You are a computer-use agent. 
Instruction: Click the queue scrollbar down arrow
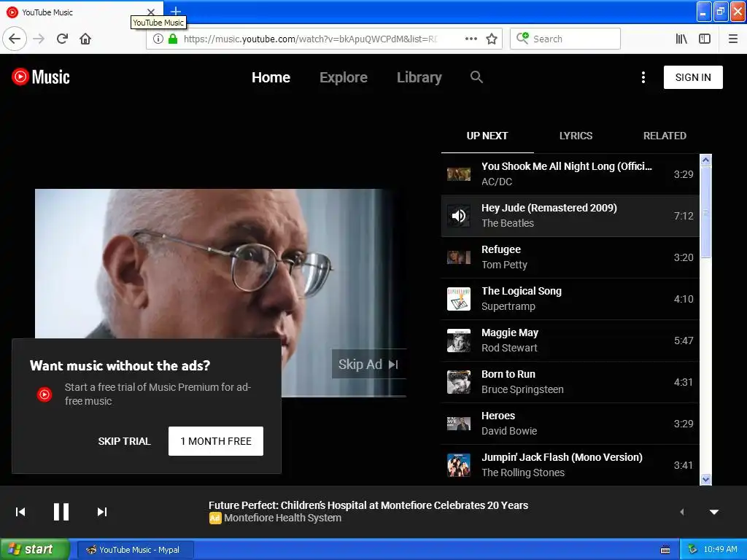(x=705, y=479)
